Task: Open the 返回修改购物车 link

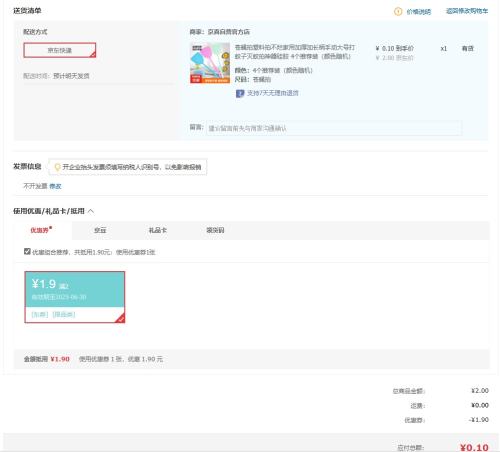Action: pos(467,11)
